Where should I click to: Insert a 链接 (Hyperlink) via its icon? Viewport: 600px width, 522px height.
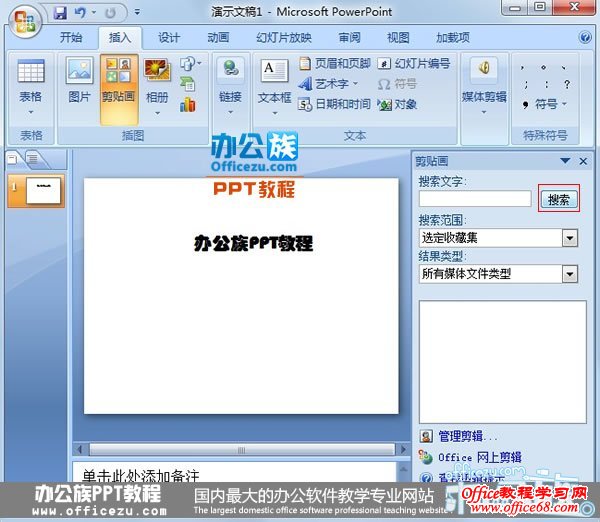coord(231,70)
